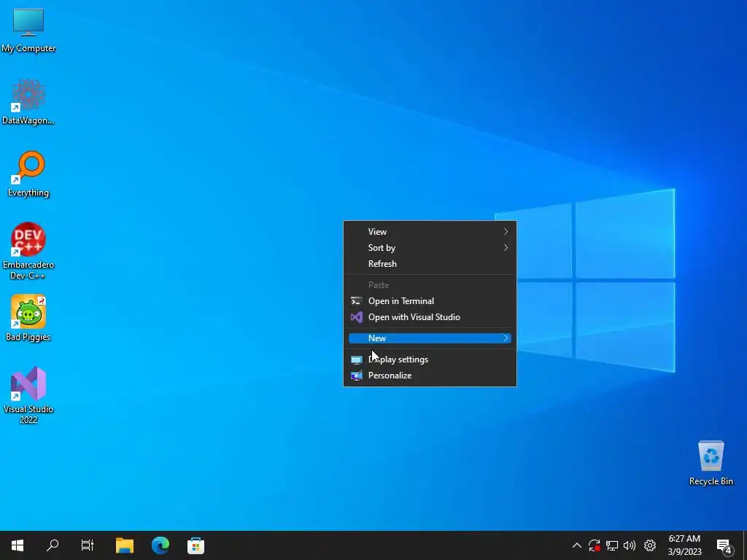Open Display settings from context menu
Viewport: 747px width, 560px height.
[x=430, y=359]
